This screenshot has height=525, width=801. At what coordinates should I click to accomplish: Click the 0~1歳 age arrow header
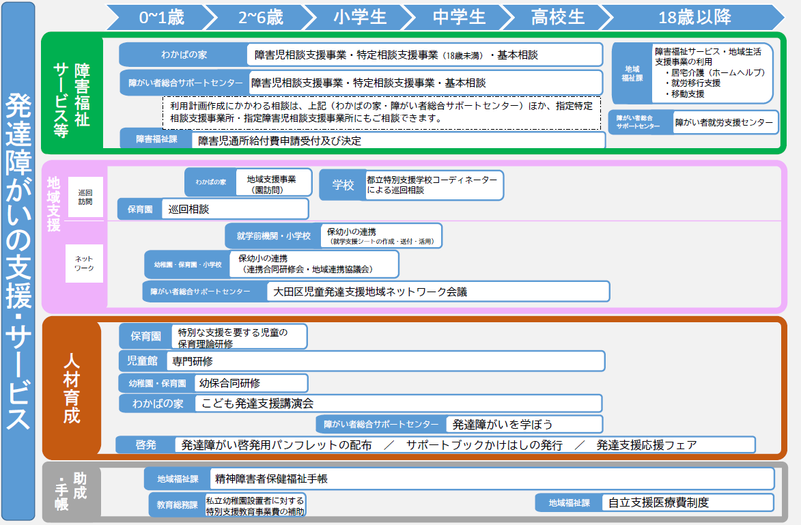pyautogui.click(x=161, y=17)
